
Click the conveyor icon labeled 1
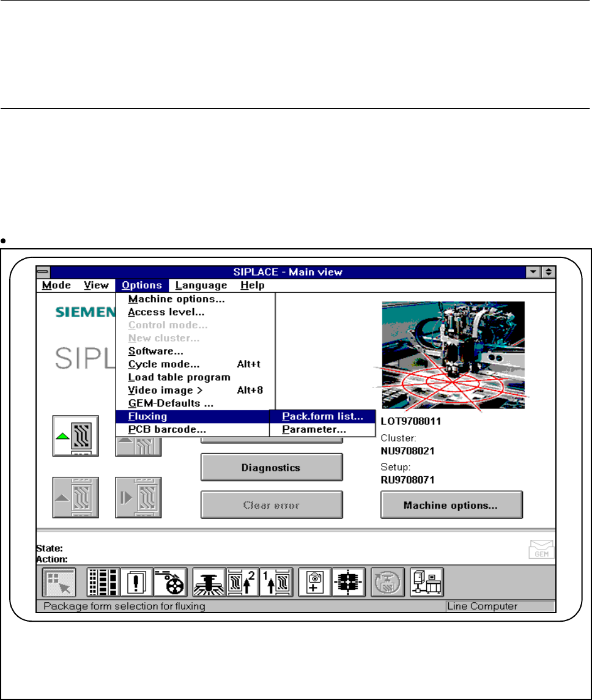point(276,582)
